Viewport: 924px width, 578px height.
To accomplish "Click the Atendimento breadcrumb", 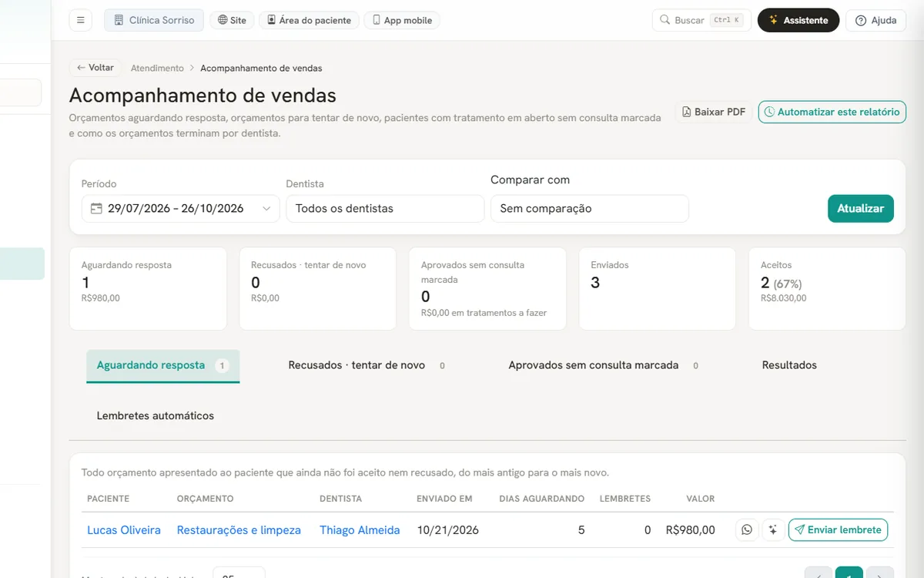I will tap(157, 68).
